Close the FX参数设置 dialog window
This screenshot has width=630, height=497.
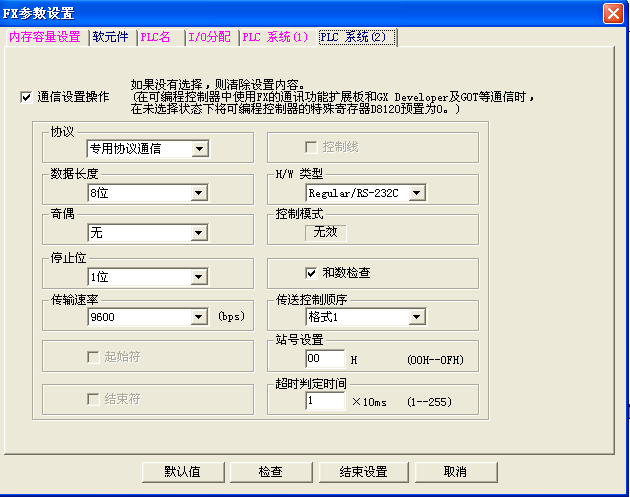click(x=614, y=13)
